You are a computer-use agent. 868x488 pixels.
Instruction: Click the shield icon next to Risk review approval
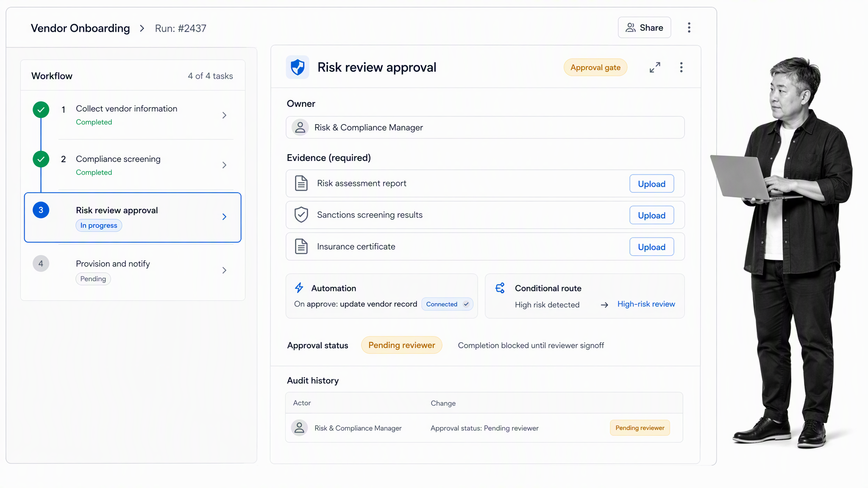298,67
